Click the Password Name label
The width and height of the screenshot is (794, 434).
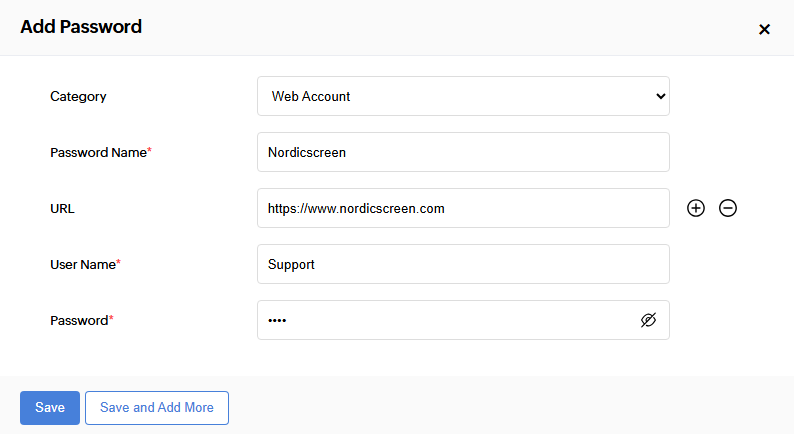point(101,152)
